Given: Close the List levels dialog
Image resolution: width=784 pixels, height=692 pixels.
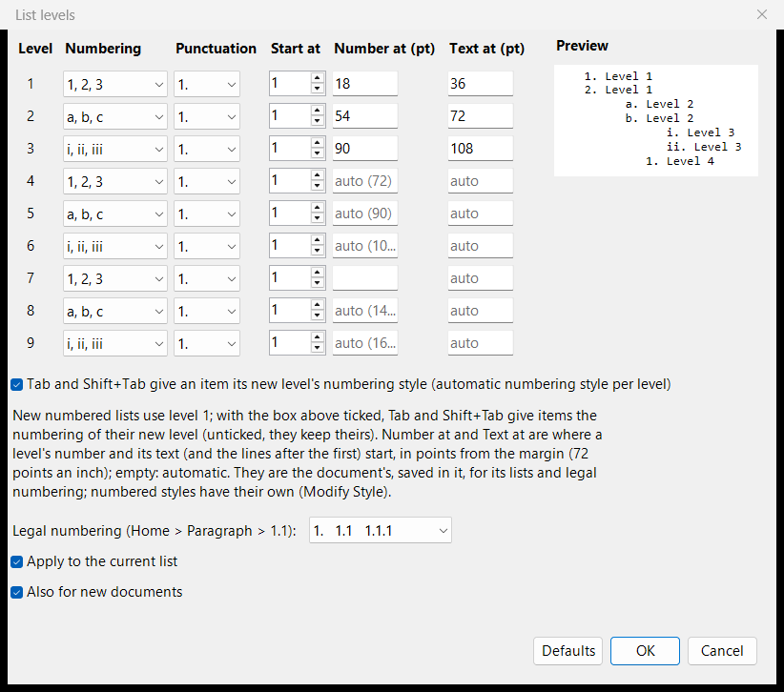Looking at the screenshot, I should point(761,14).
